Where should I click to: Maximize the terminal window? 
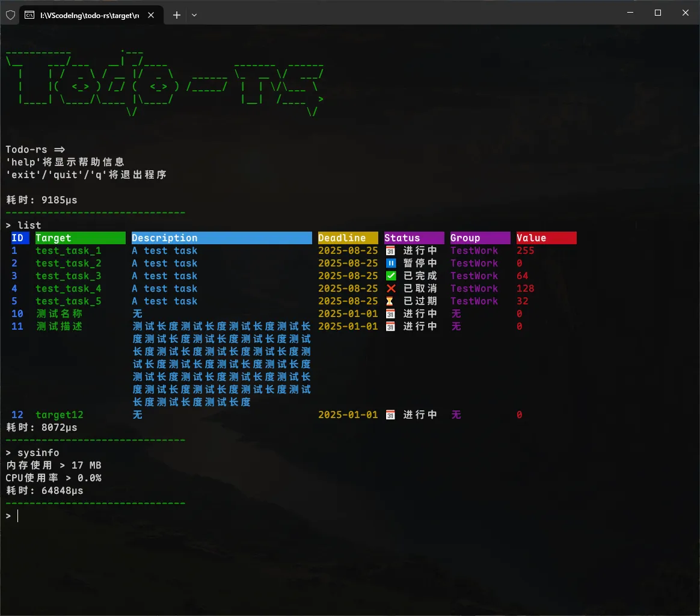657,13
